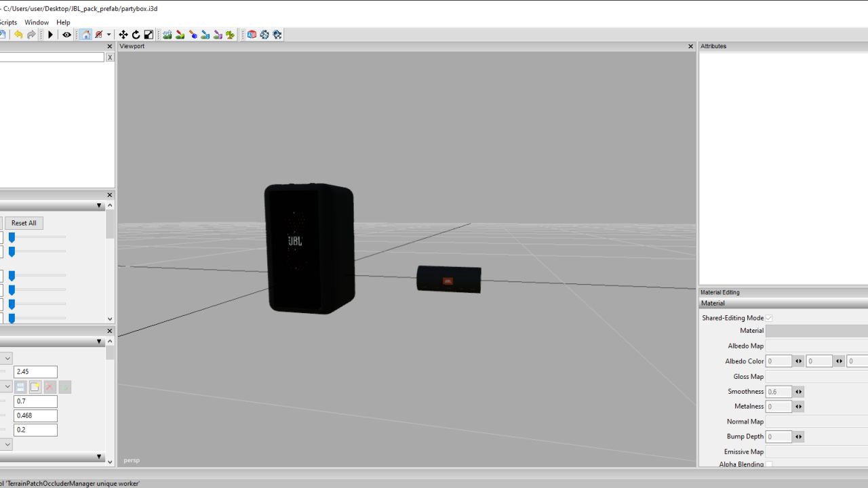
Task: Click the new preset icon with yellow star
Action: [35, 387]
